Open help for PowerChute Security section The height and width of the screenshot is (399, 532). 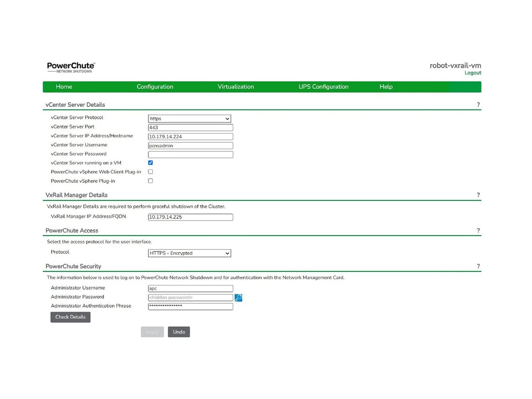click(x=478, y=266)
